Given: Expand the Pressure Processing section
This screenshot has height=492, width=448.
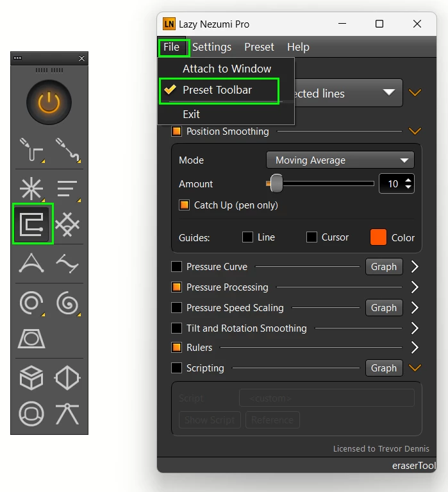Looking at the screenshot, I should point(415,287).
